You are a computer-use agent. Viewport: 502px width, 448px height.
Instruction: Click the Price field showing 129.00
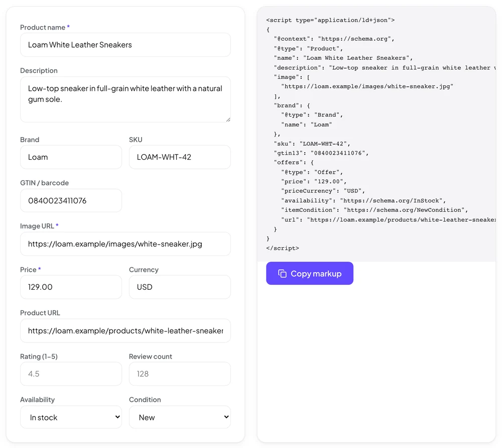coord(71,287)
